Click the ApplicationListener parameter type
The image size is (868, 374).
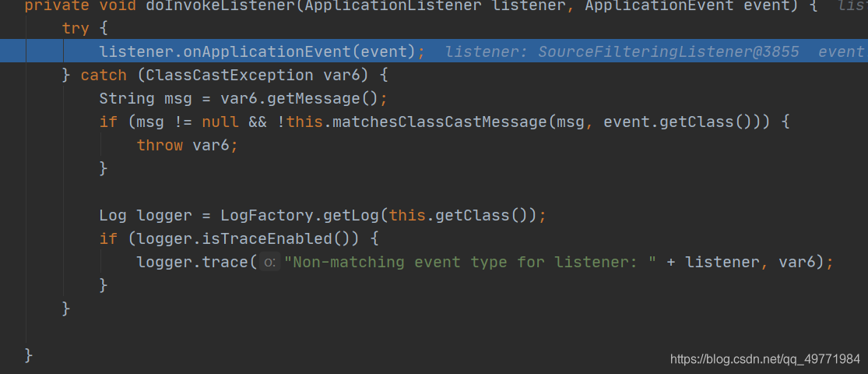point(393,5)
